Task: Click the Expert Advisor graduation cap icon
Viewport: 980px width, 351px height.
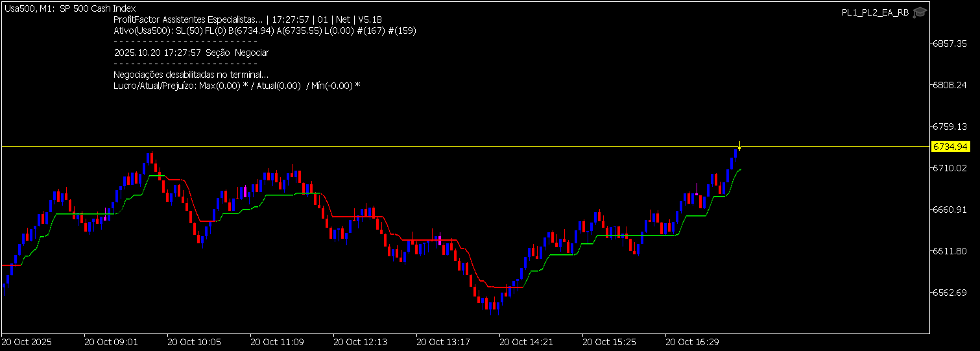Action: tap(919, 12)
